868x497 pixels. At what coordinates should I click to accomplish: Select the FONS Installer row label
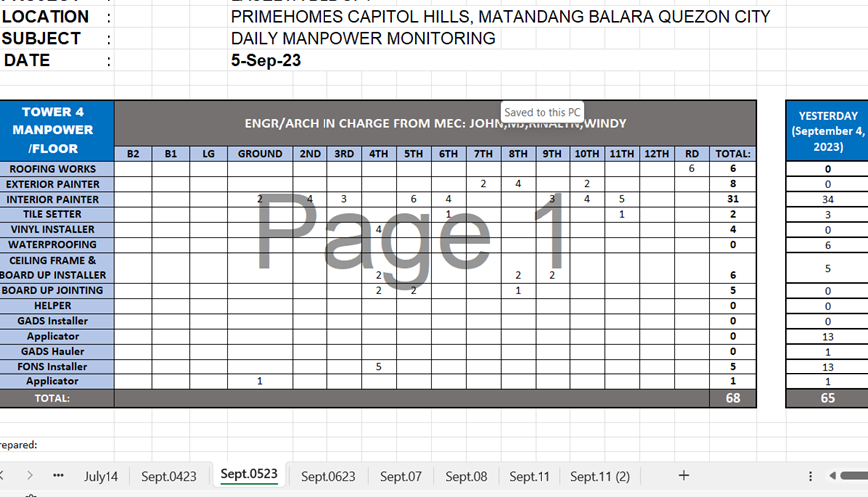[x=57, y=366]
